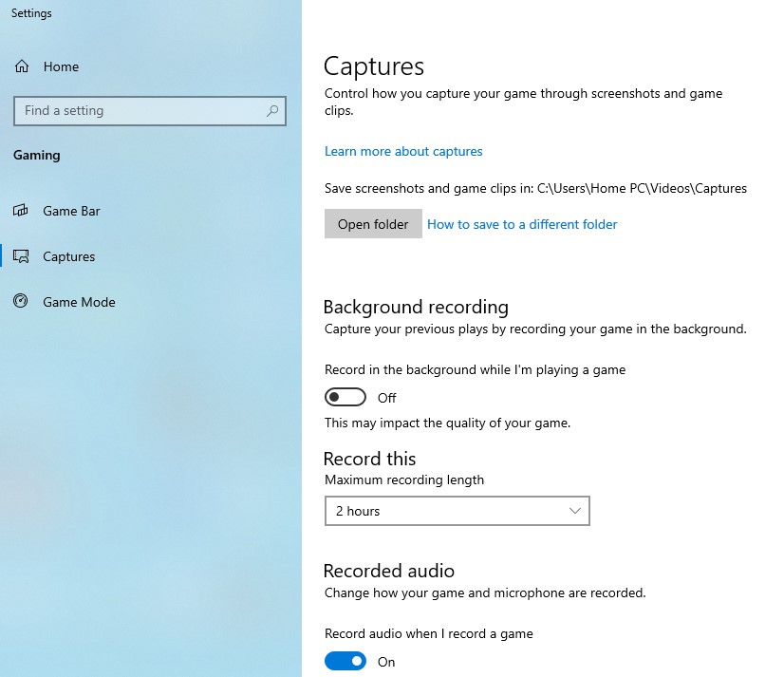
Task: Click the Open folder button
Action: coord(373,224)
